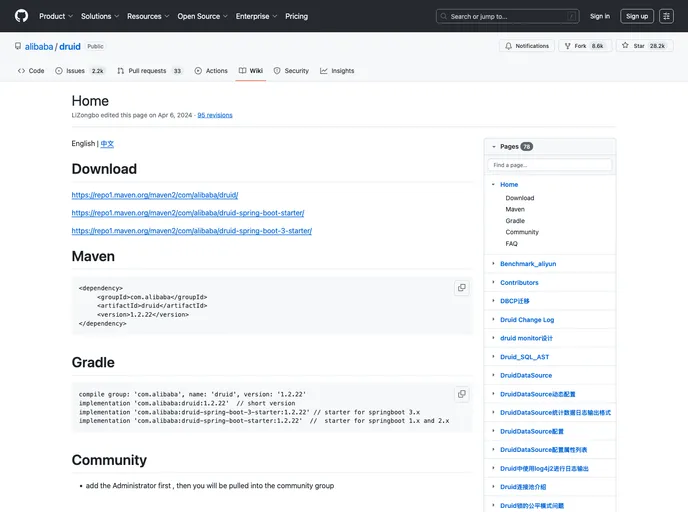This screenshot has height=512, width=688.
Task: Click the Maven code copy icon
Action: (x=461, y=288)
